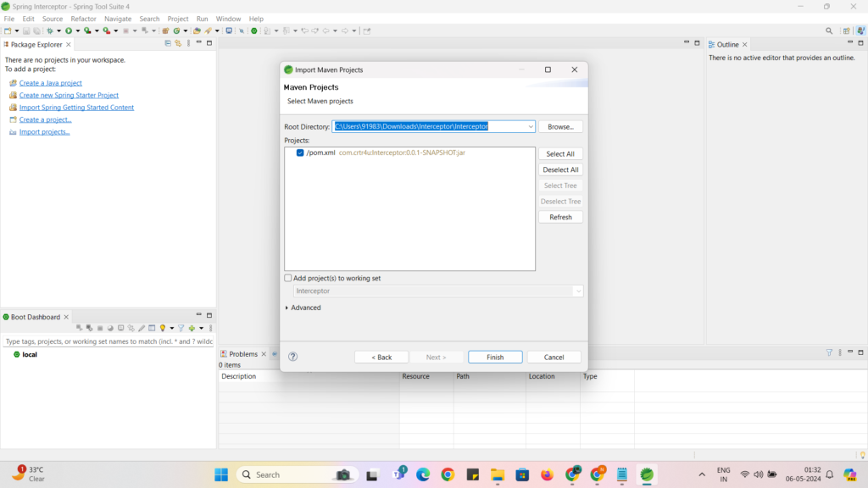Uncheck the /pom.xml project checkbox
This screenshot has height=488, width=868.
pos(300,152)
